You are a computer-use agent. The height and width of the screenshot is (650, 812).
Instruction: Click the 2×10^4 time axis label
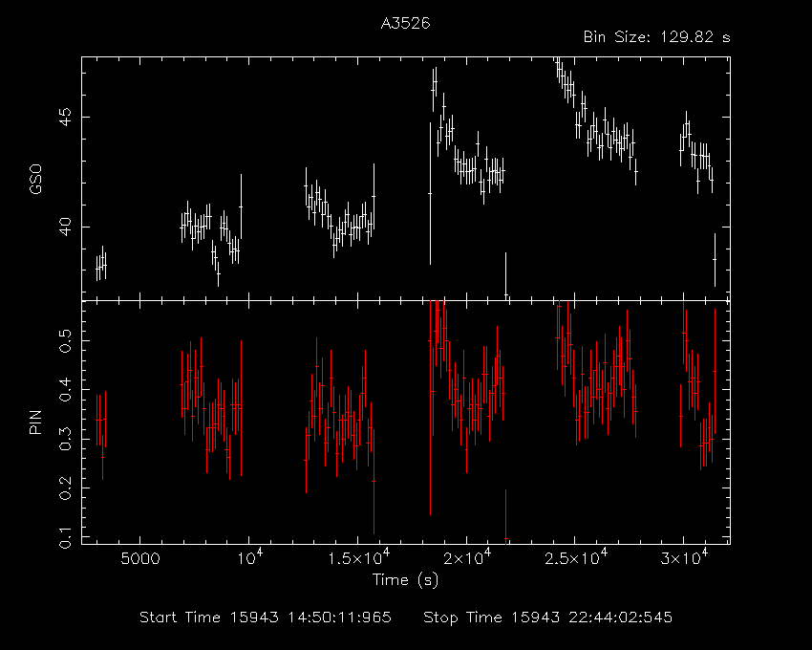(x=467, y=556)
